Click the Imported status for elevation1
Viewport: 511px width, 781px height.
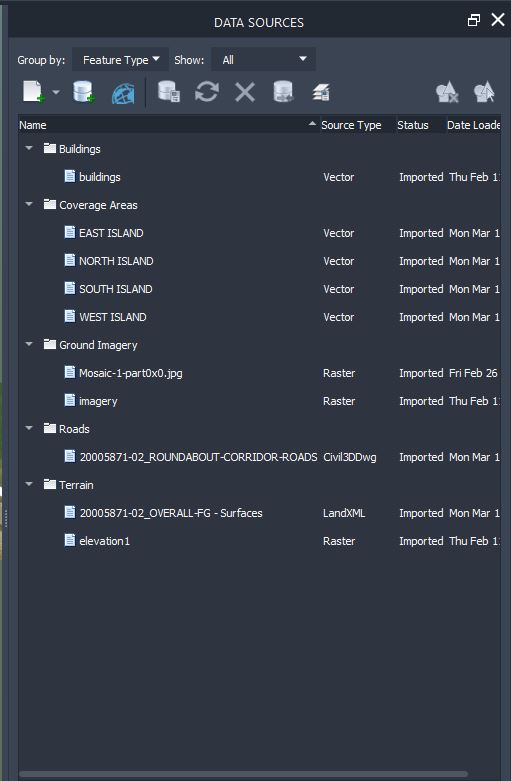point(421,541)
